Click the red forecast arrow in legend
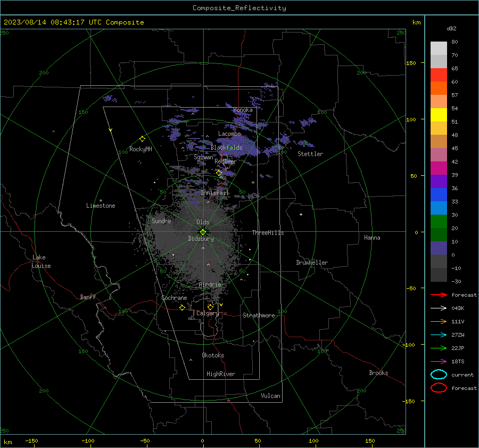The height and width of the screenshot is (448, 479). (439, 295)
